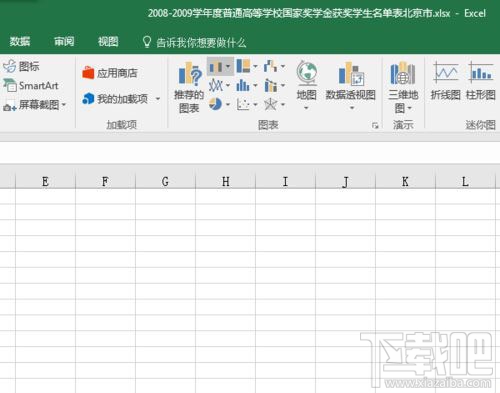Expand the Map (地图) dropdown arrow
This screenshot has width=500, height=393.
[x=306, y=108]
